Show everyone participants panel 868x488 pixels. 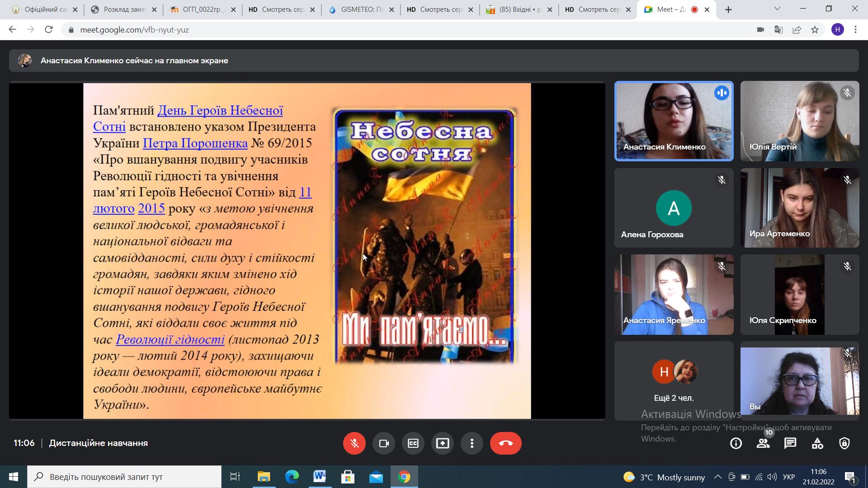(763, 443)
